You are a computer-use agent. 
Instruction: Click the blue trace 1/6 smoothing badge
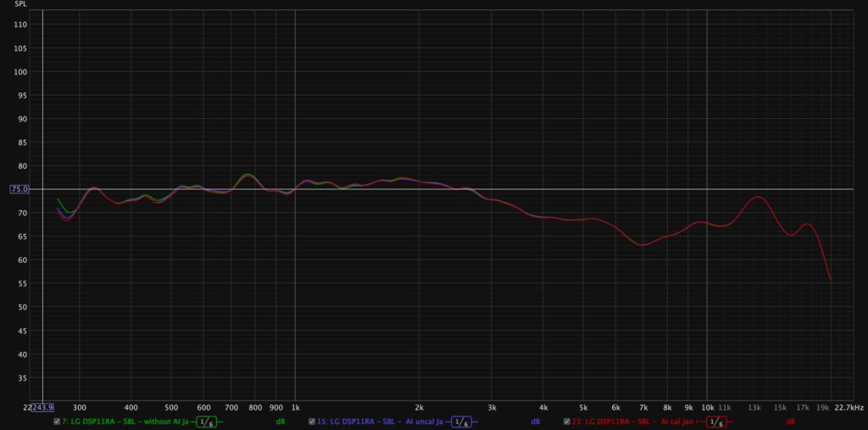(461, 422)
